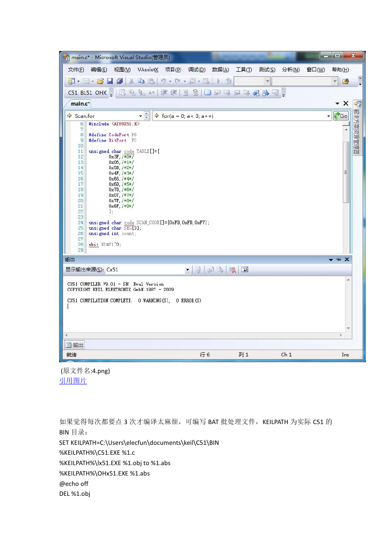The height and width of the screenshot is (554, 392).
Task: Open the active documents list arrow
Action: click(x=337, y=104)
